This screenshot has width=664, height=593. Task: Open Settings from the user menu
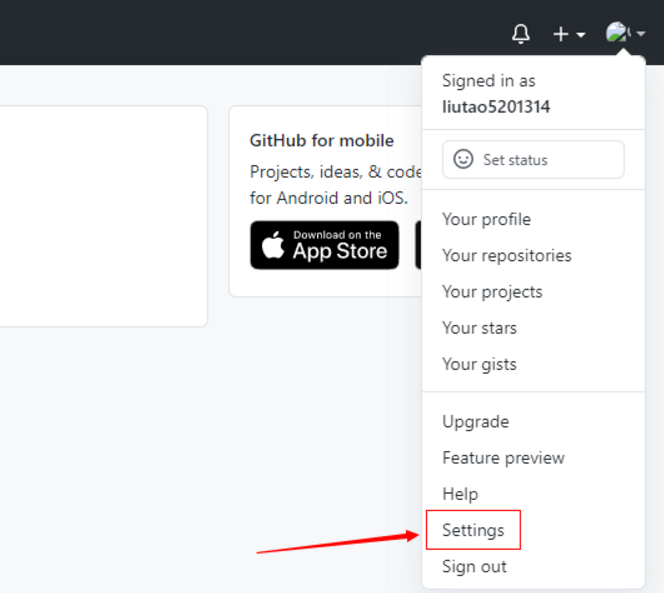click(473, 530)
